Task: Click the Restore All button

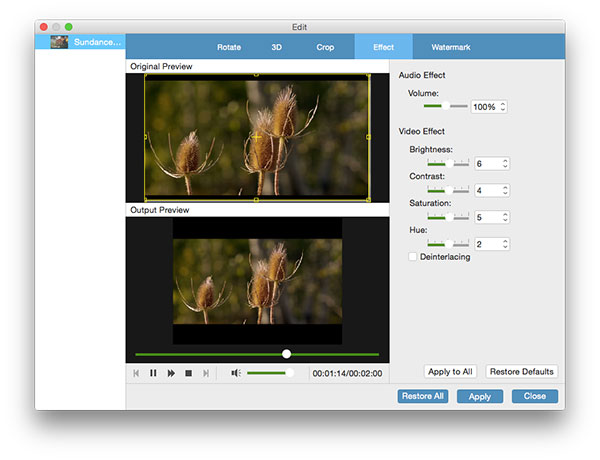Action: coord(423,396)
